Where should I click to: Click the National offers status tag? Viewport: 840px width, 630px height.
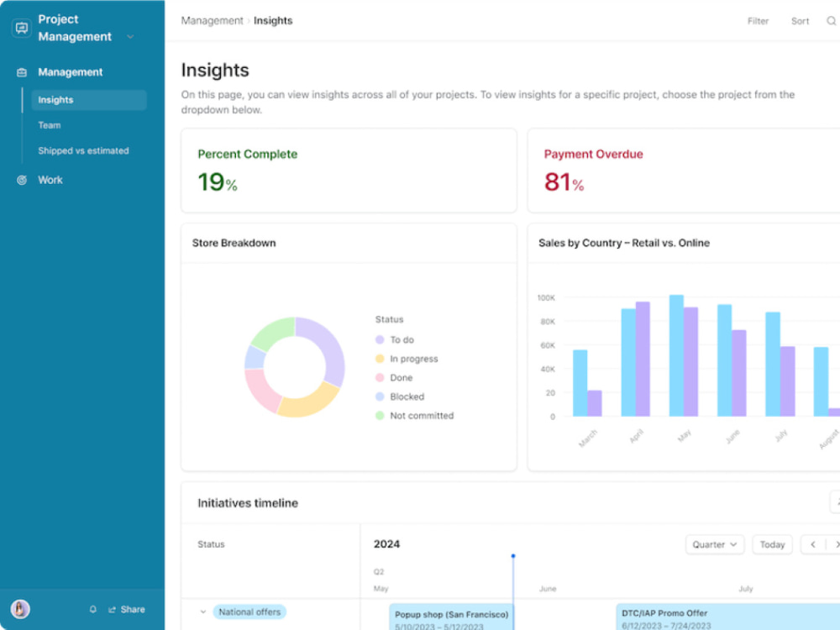(249, 612)
